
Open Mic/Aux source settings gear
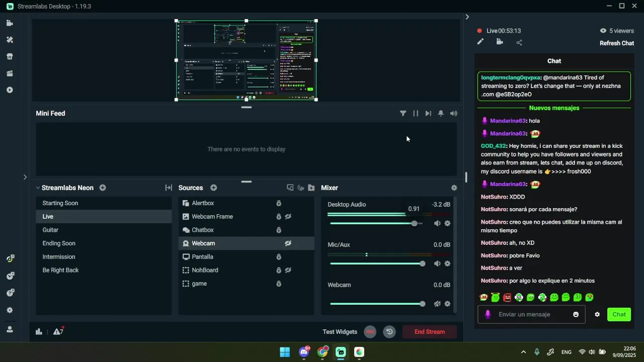[447, 263]
